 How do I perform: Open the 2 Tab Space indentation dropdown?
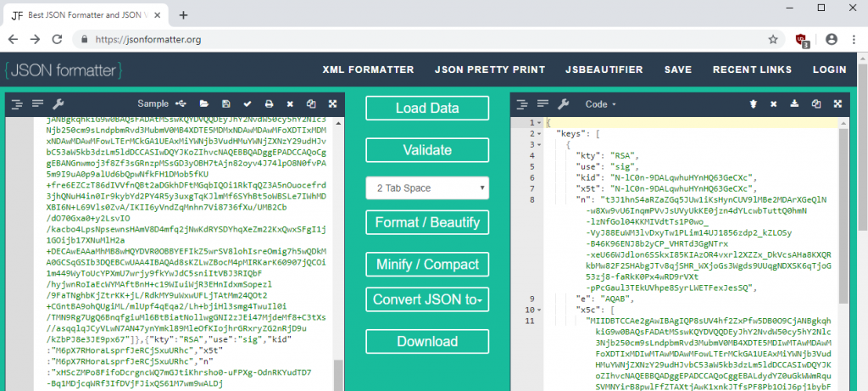point(427,187)
